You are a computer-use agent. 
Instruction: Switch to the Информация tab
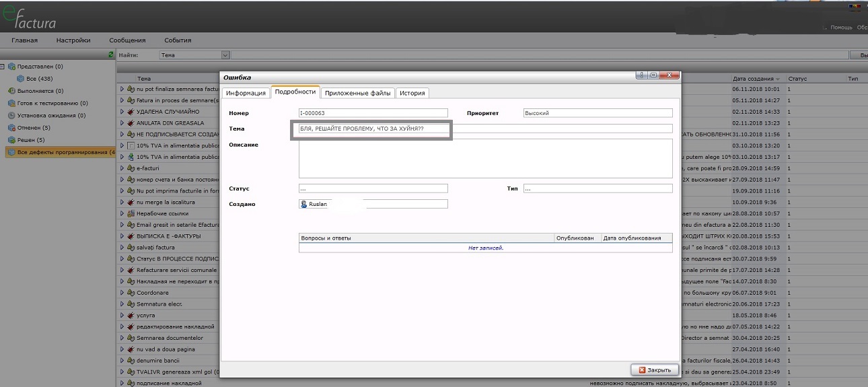[x=246, y=93]
